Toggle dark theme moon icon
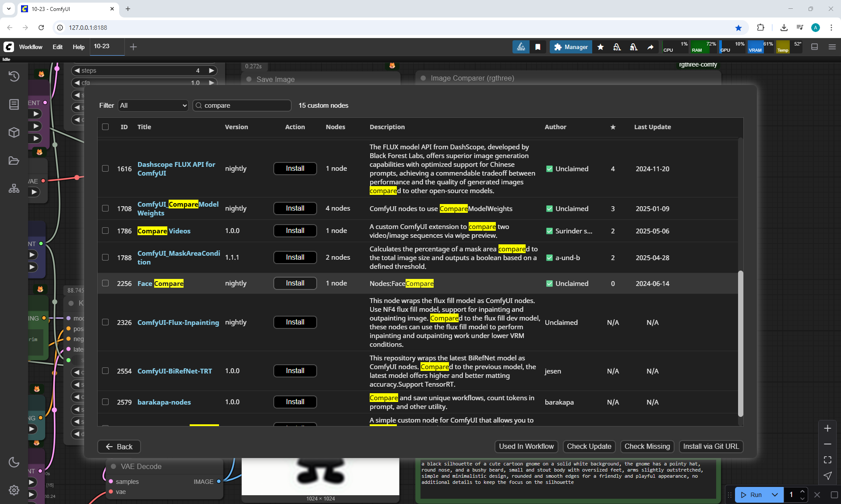841x504 pixels. [14, 462]
